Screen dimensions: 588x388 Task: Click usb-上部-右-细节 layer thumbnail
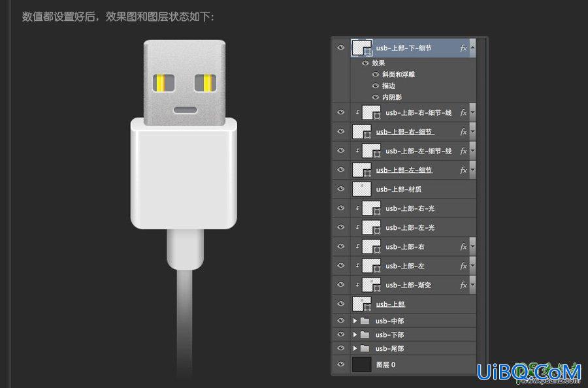pyautogui.click(x=361, y=132)
